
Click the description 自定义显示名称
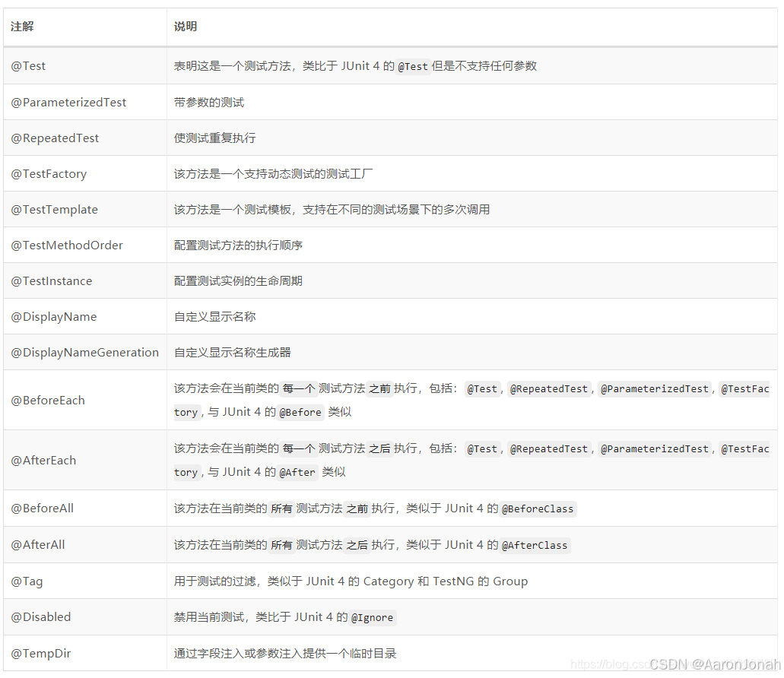(x=214, y=317)
